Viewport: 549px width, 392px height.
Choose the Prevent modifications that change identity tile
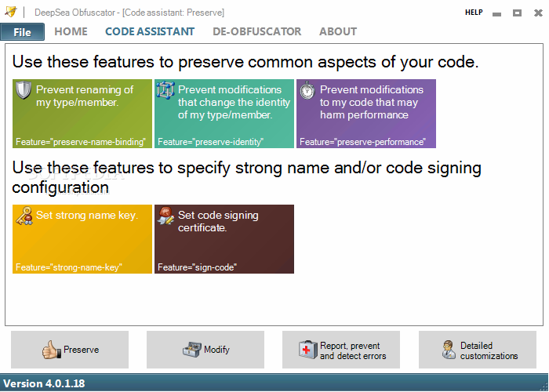(224, 114)
